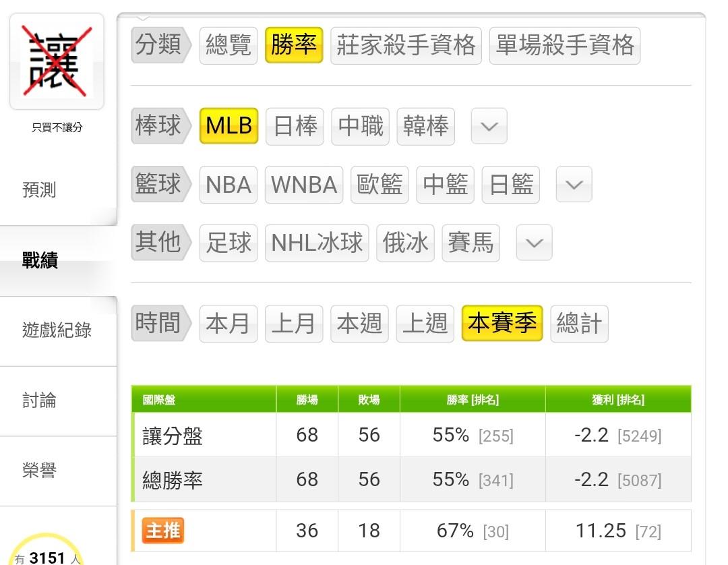
Task: Click the 主推 profit value 11.25
Action: tap(601, 531)
